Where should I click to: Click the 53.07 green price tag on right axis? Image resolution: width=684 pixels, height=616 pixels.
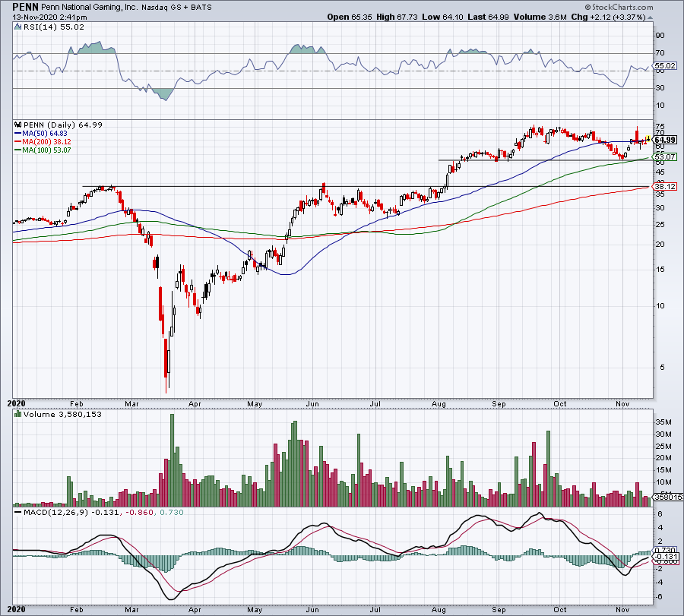(666, 157)
